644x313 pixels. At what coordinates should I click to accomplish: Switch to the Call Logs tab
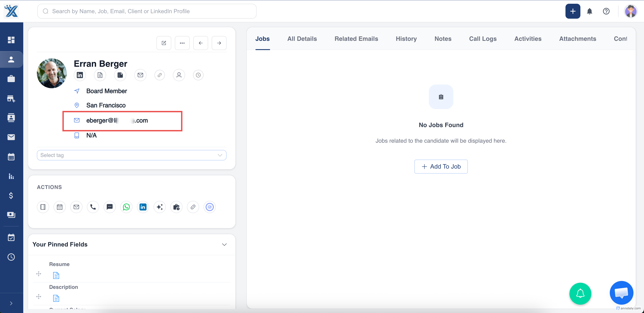pyautogui.click(x=483, y=39)
